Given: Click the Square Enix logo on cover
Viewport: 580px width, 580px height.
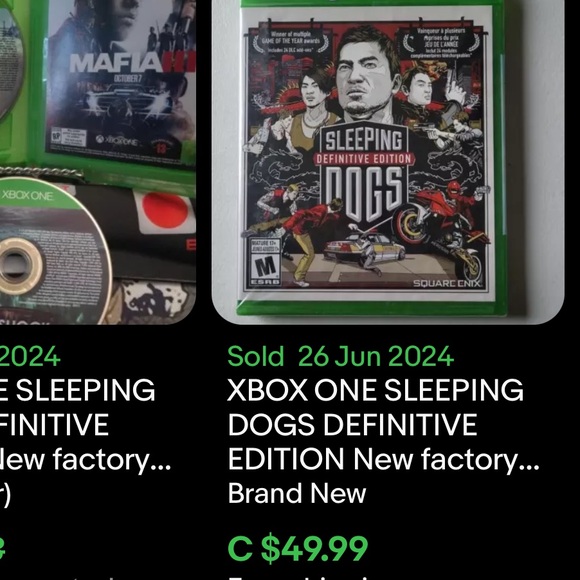Looking at the screenshot, I should tap(446, 284).
